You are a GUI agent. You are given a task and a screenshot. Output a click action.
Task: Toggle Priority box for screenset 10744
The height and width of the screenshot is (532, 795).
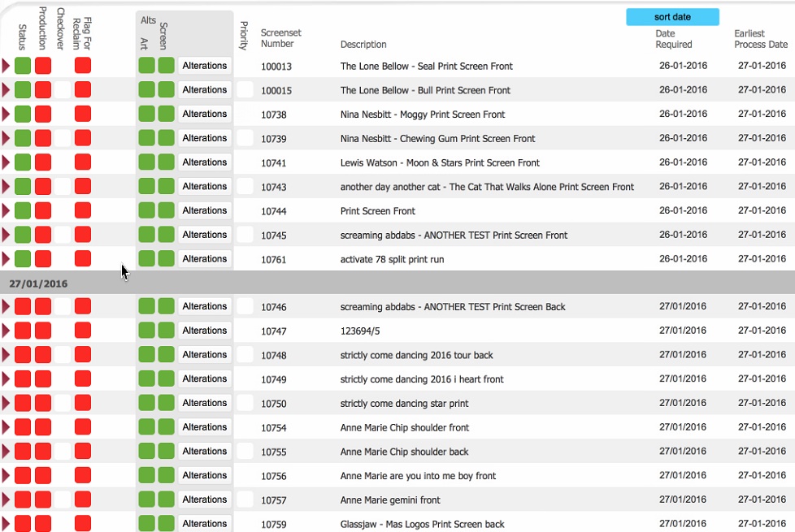coord(245,210)
